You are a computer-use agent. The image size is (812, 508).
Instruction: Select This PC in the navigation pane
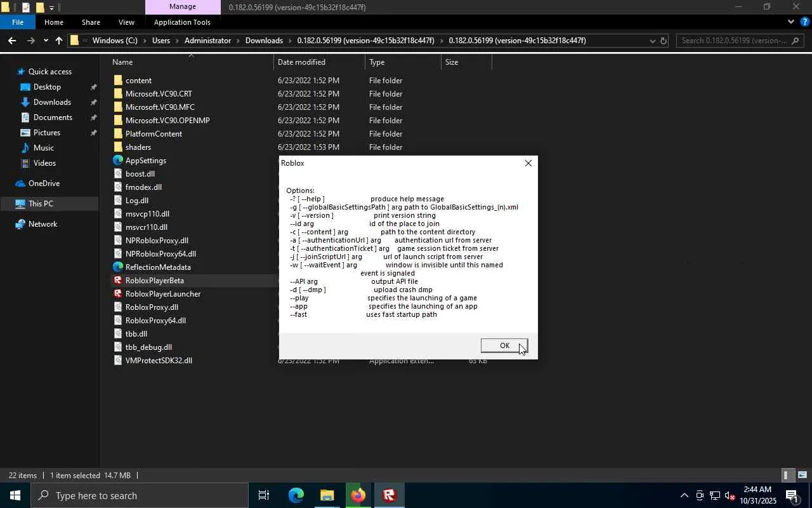41,204
